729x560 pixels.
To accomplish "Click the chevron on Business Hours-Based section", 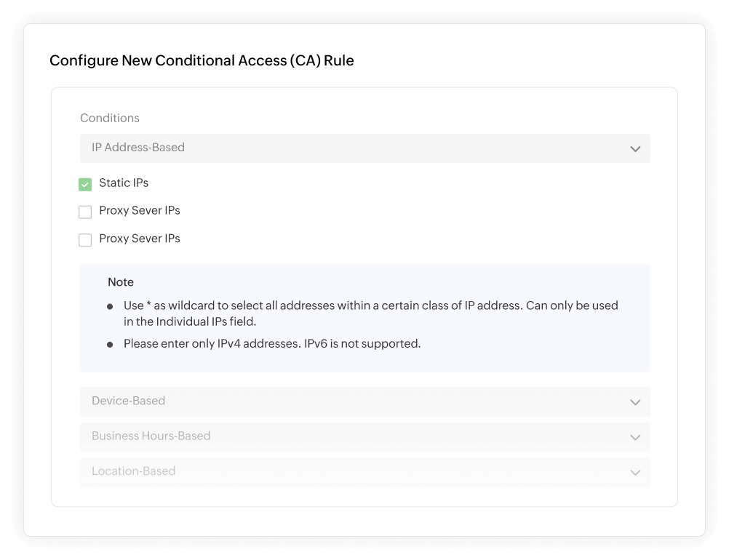I will coord(634,436).
